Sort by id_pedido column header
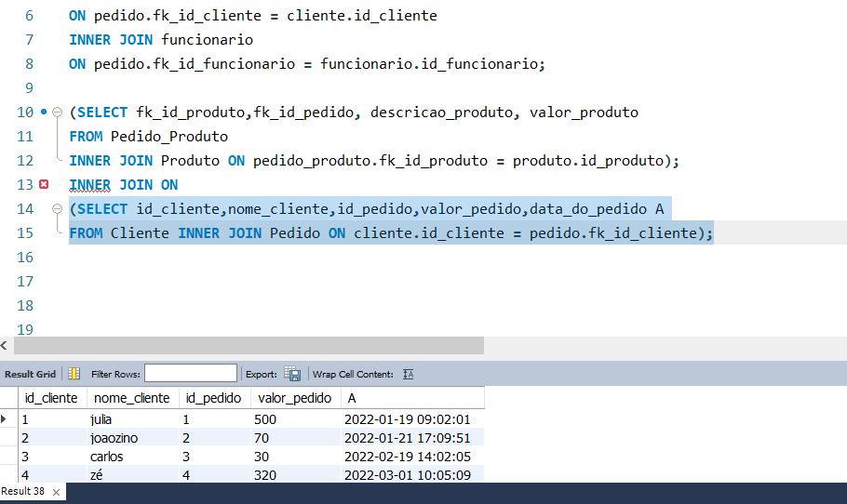This screenshot has height=504, width=847. pos(213,398)
